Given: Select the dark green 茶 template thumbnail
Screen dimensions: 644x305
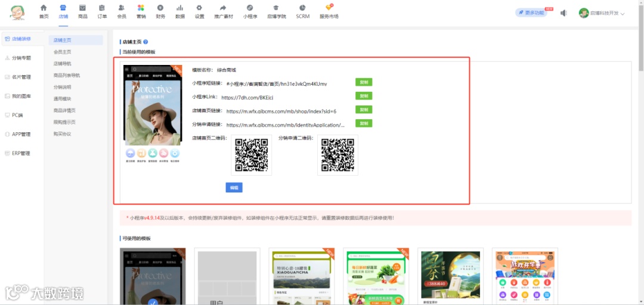Looking at the screenshot, I should [x=451, y=276].
